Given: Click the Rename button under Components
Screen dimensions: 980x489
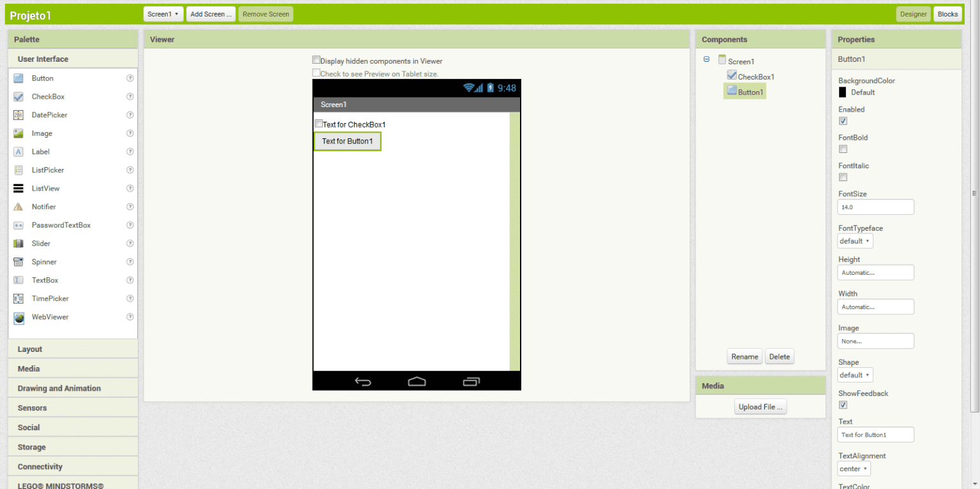Looking at the screenshot, I should pos(745,356).
